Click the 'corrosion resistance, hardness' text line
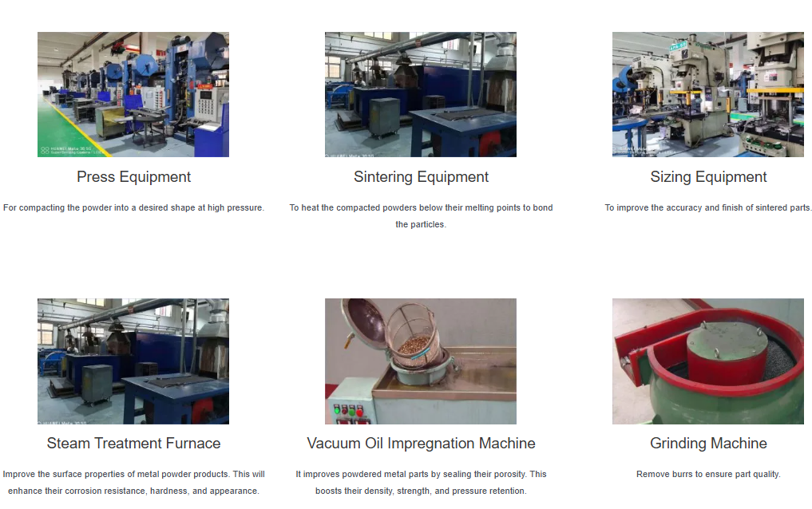 click(x=133, y=491)
